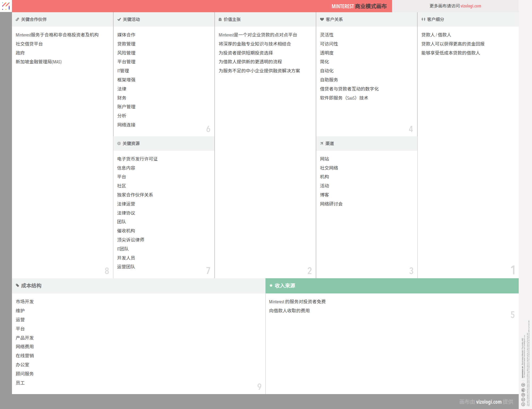
Task: Click the tag icon beside 成本结构
Action: point(18,286)
